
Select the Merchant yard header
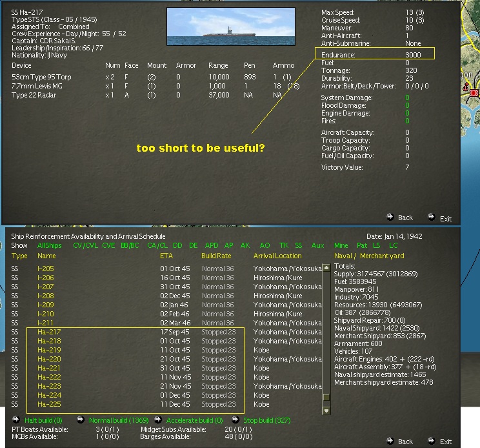pyautogui.click(x=382, y=256)
